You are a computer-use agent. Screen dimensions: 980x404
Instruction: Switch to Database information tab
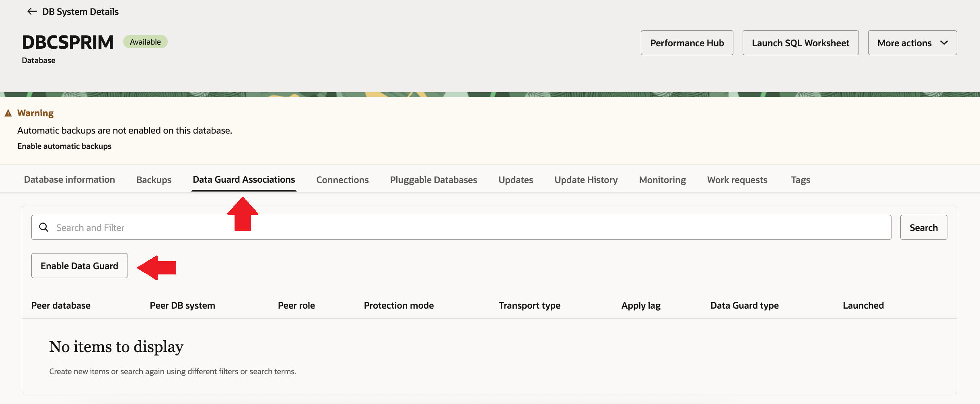[x=70, y=179]
